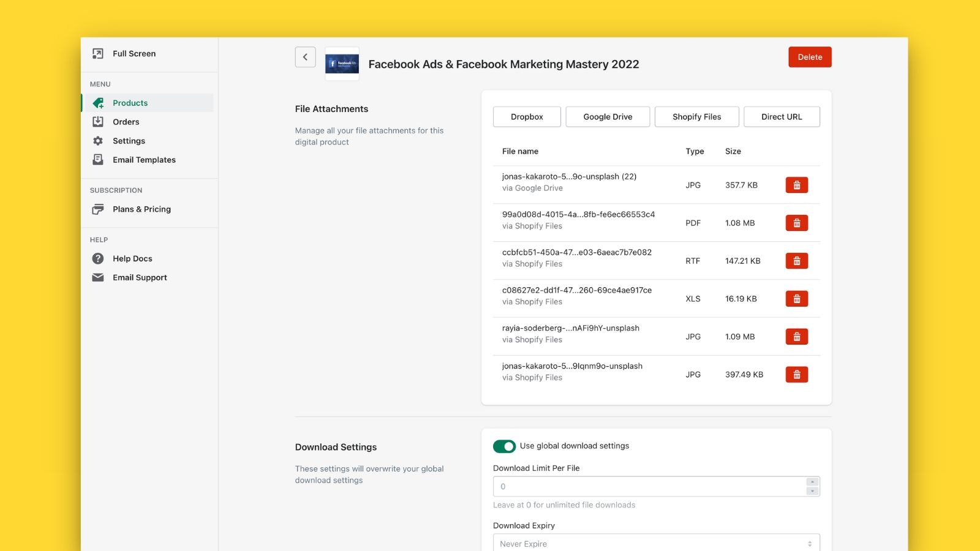Delete the 99a0d08d PDF file with trash icon

[x=796, y=223]
